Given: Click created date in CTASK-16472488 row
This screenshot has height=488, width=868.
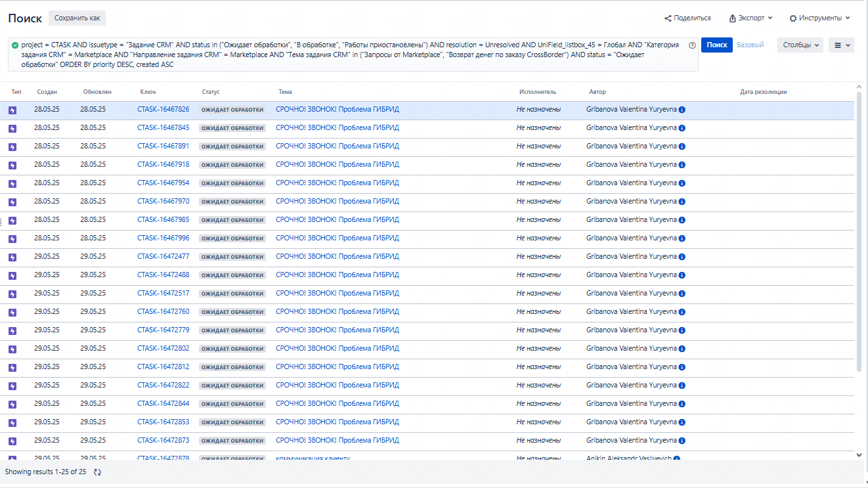Looking at the screenshot, I should (47, 275).
